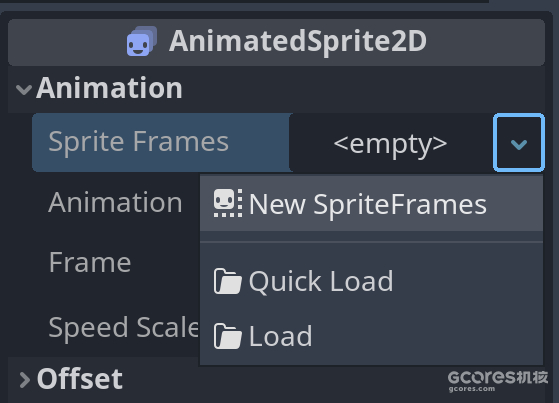Click the SpriteFrames icon in popup menu
Screen dimensions: 559x403
coord(228,203)
